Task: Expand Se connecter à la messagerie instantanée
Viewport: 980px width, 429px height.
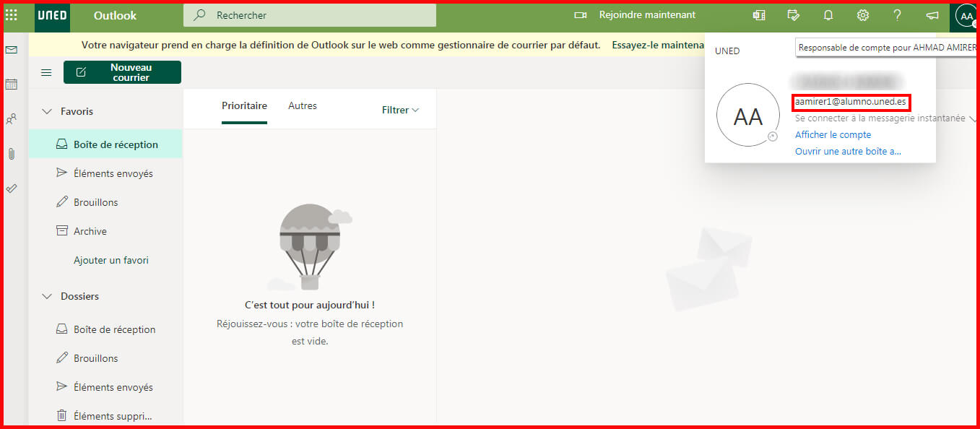Action: 885,118
